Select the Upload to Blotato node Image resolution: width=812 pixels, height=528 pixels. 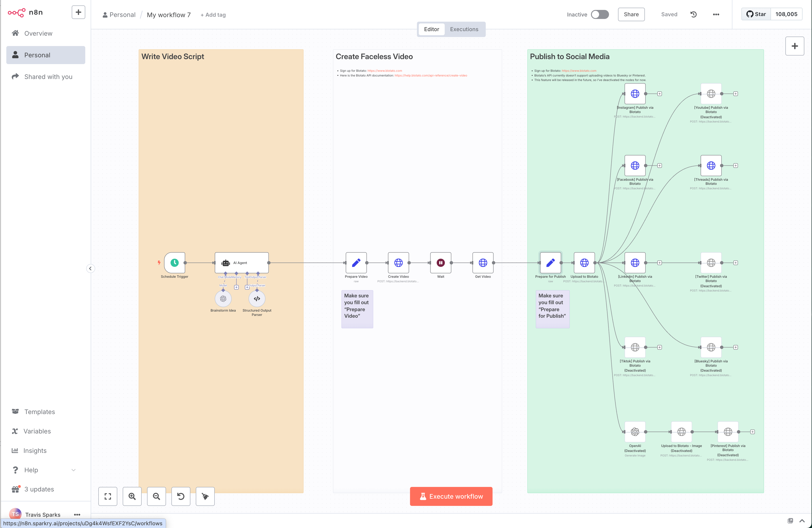584,262
